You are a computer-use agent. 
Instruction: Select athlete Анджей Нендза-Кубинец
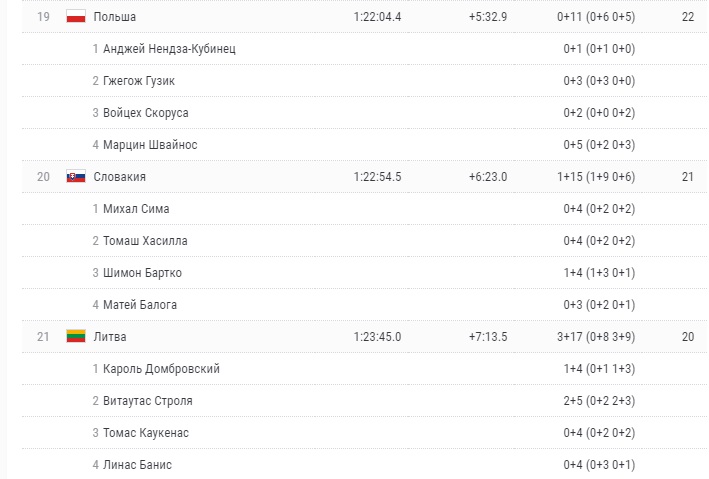pyautogui.click(x=169, y=49)
